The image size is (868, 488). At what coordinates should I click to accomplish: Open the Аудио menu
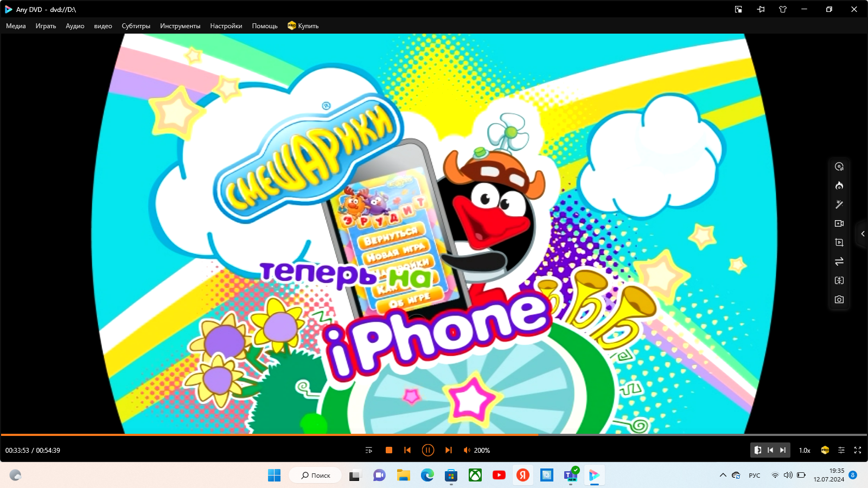(x=75, y=26)
